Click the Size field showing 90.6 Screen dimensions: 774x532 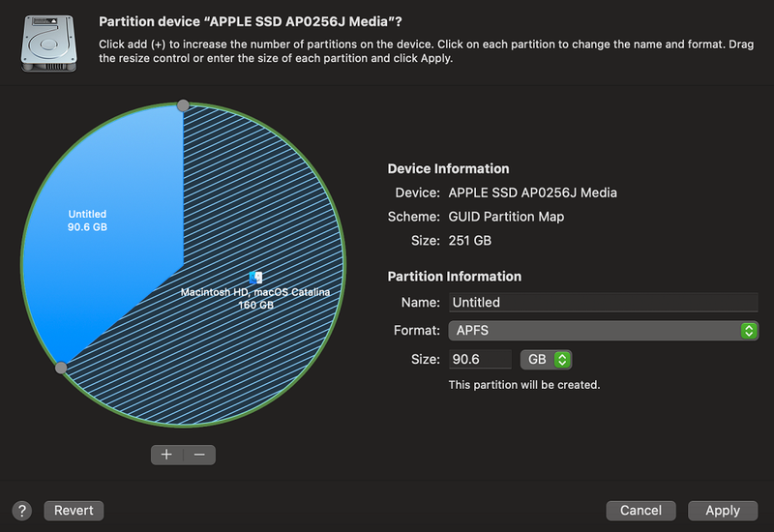pyautogui.click(x=479, y=360)
